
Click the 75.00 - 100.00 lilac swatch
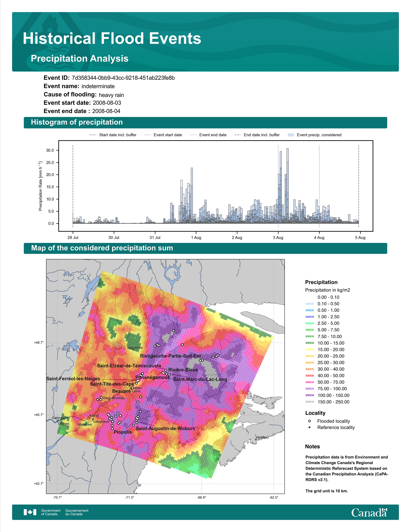pos(309,389)
